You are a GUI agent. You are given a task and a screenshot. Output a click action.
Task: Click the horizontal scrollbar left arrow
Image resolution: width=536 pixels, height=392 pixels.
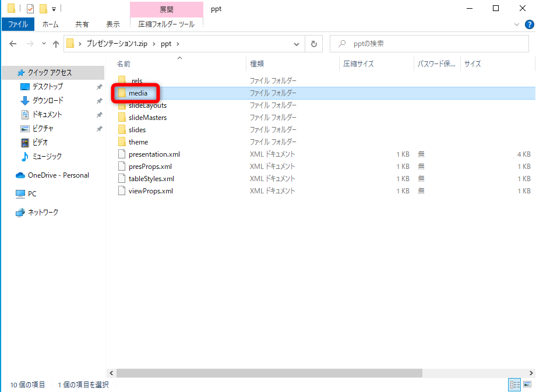click(111, 373)
